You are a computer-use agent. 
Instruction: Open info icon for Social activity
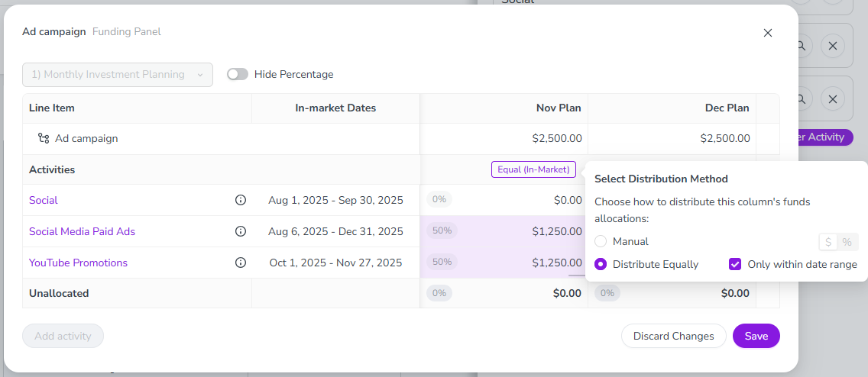(x=241, y=200)
